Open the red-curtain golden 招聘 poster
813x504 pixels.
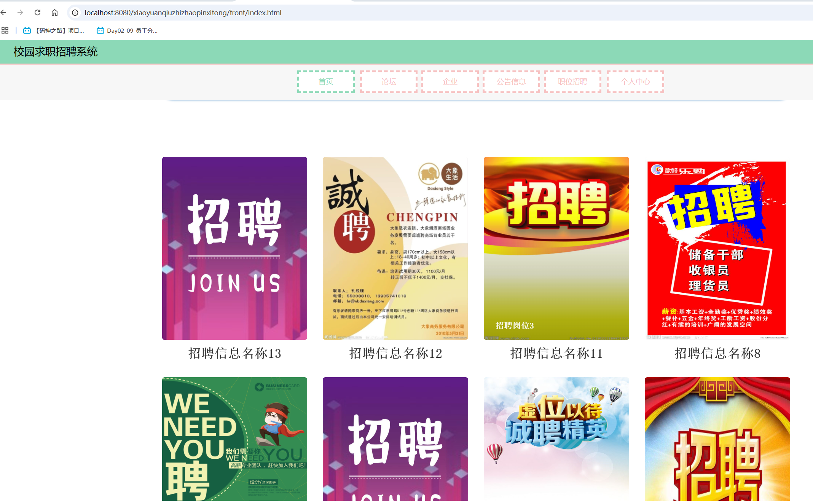pyautogui.click(x=717, y=439)
